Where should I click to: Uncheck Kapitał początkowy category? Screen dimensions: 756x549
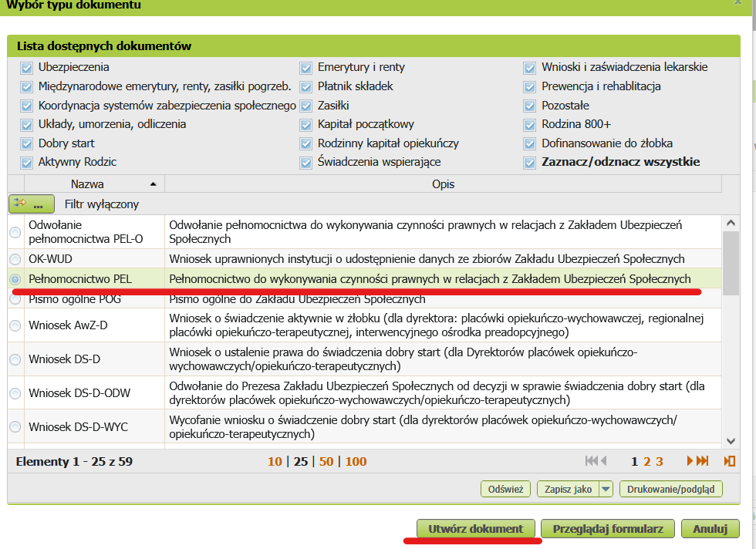coord(305,126)
